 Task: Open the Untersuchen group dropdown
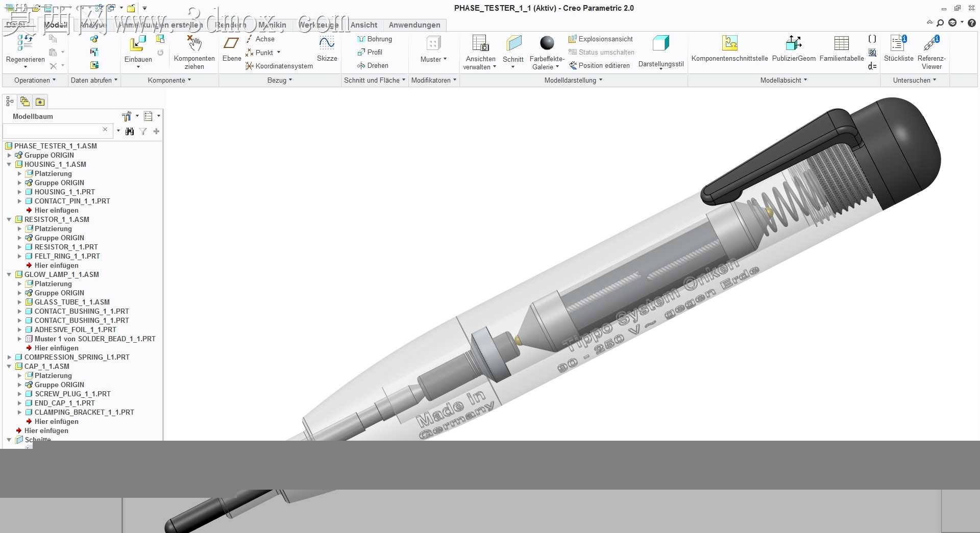coord(915,80)
